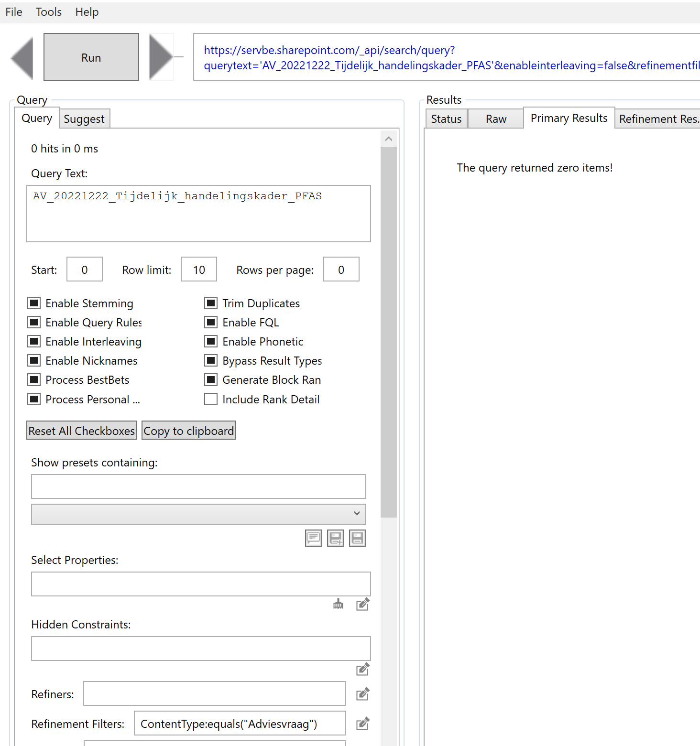The image size is (700, 746).
Task: Check the Include Rank Detail checkbox
Action: [211, 399]
